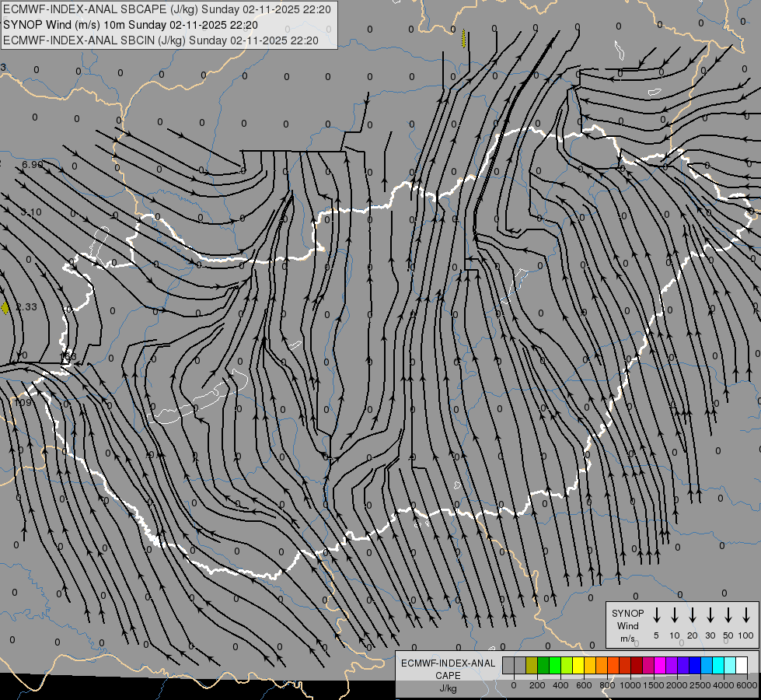Click the 800 tick label on CAPE scale
The image size is (761, 700).
pyautogui.click(x=607, y=685)
